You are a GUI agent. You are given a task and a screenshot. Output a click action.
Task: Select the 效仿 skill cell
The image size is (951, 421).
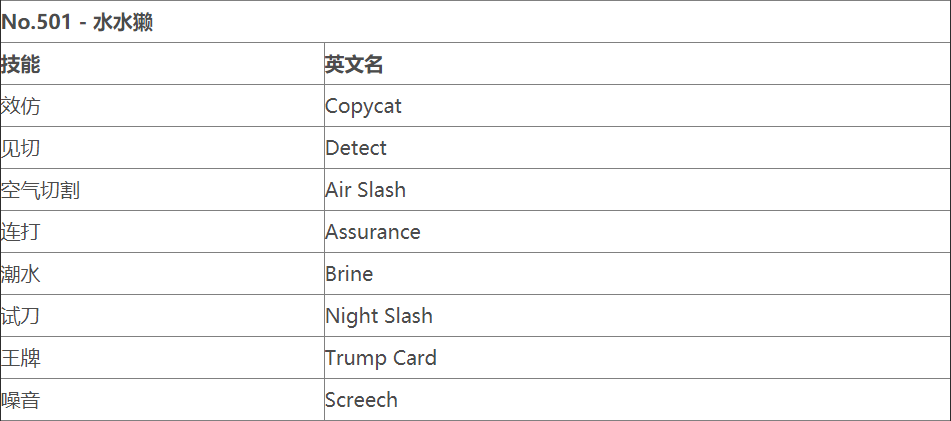coord(21,106)
